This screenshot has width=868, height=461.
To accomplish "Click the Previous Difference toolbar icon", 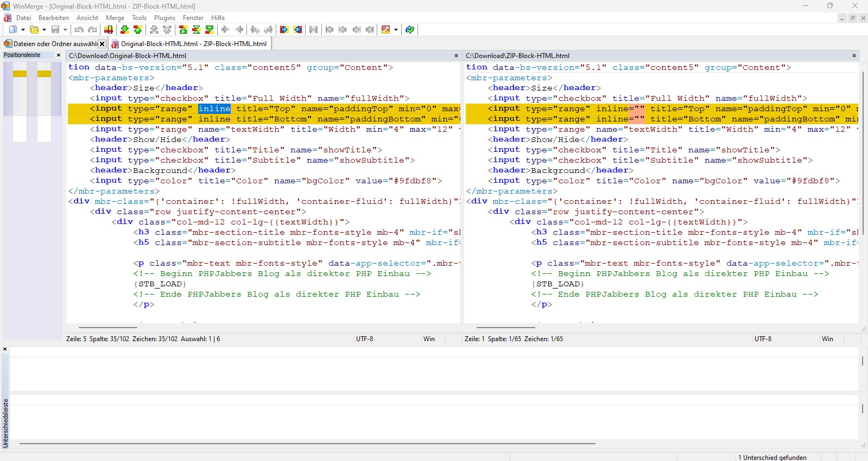I will (x=138, y=30).
